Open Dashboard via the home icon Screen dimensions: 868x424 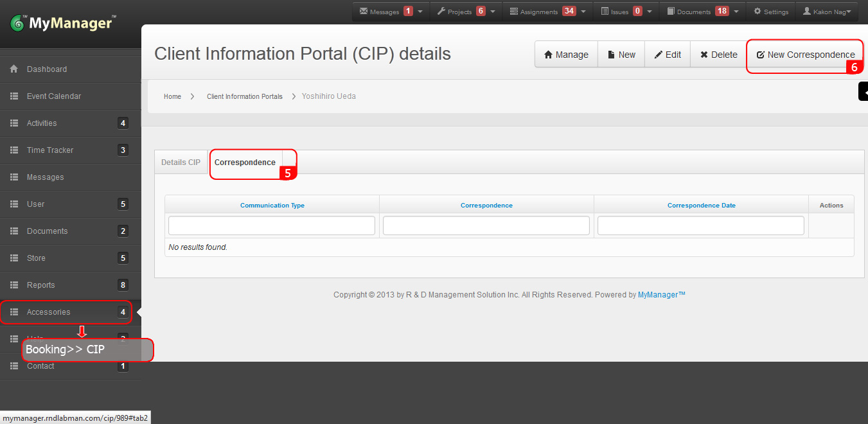pyautogui.click(x=13, y=69)
